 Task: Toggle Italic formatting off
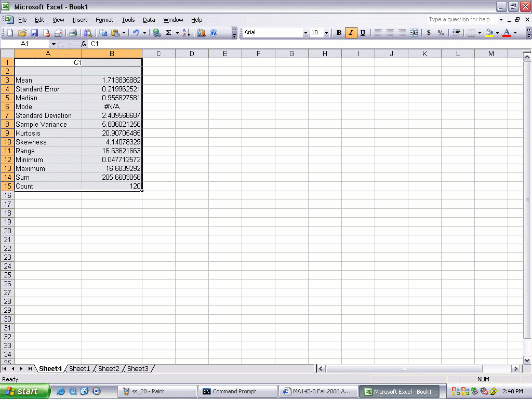(351, 33)
